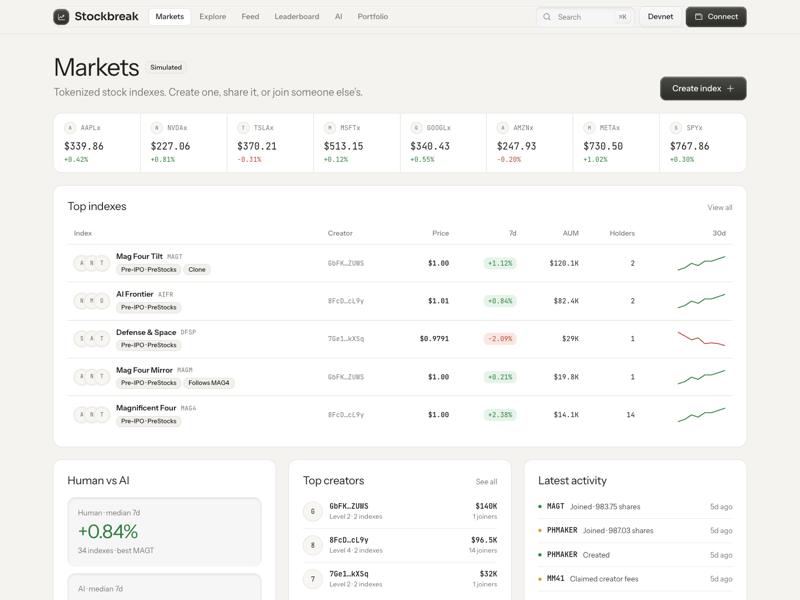Click the Follows MAG4 tag

tap(209, 383)
